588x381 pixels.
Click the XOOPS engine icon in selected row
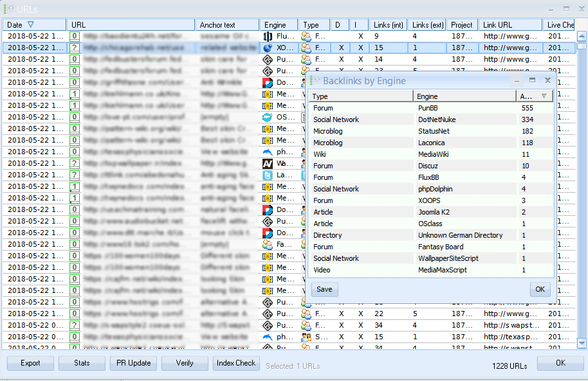pyautogui.click(x=268, y=48)
